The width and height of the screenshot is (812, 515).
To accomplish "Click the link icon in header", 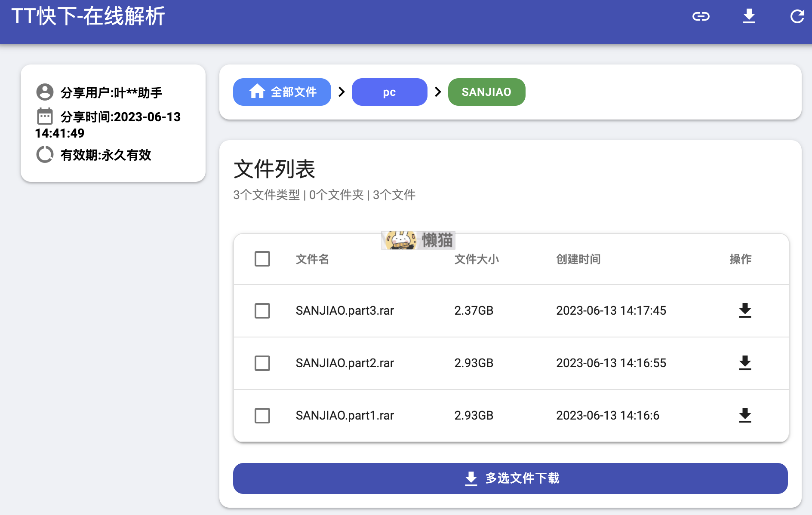I will (701, 17).
